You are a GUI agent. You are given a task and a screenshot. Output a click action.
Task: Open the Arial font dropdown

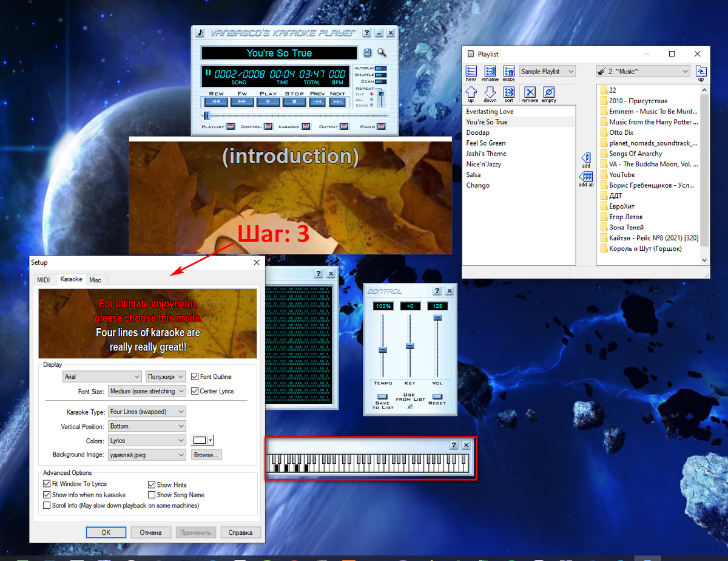pyautogui.click(x=101, y=376)
